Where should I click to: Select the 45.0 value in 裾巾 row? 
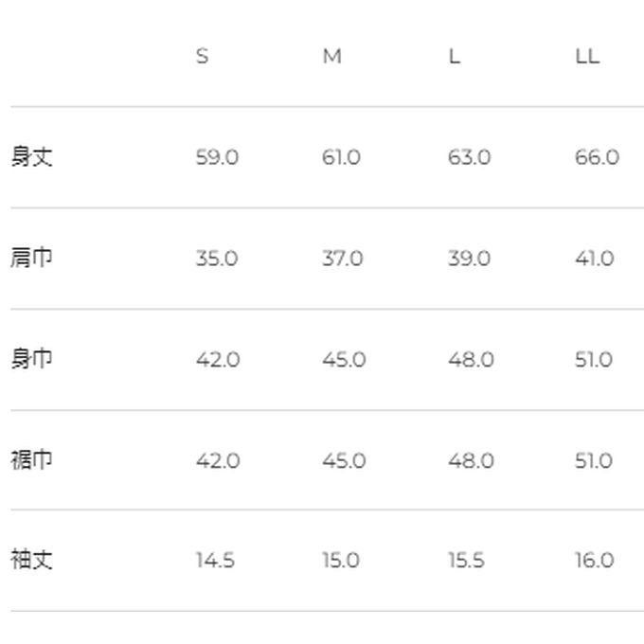[x=343, y=461]
